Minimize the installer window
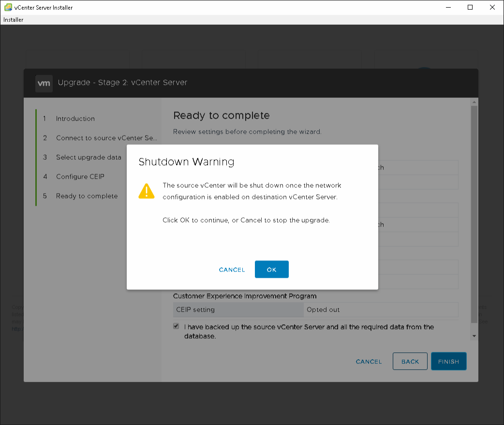The width and height of the screenshot is (504, 425). coord(448,7)
